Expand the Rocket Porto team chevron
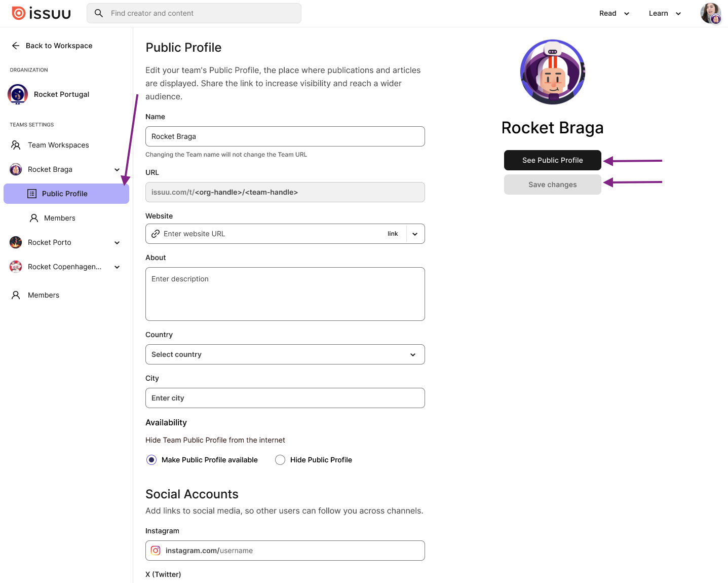The image size is (728, 583). pos(117,243)
